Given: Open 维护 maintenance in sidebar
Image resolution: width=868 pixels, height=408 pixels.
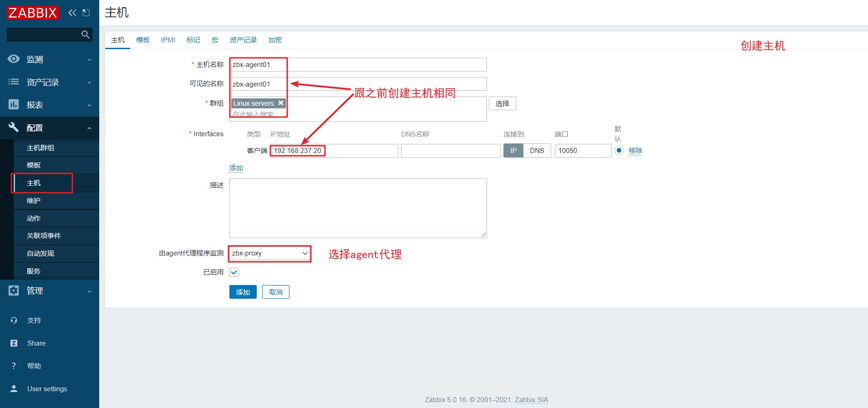Looking at the screenshot, I should 56,201.
